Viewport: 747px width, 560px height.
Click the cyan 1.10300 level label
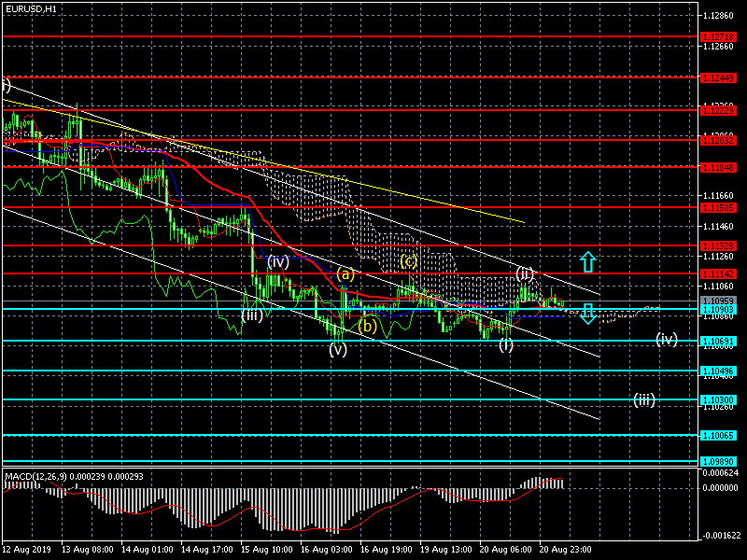718,400
